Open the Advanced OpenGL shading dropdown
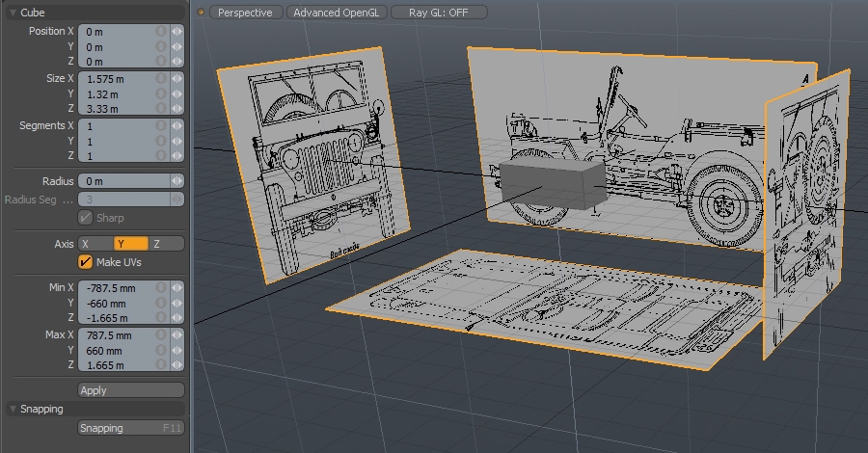Viewport: 868px width, 453px height. coord(337,13)
